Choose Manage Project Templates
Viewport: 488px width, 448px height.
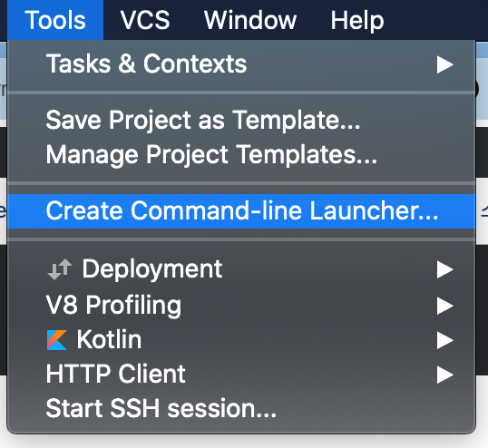click(x=241, y=154)
